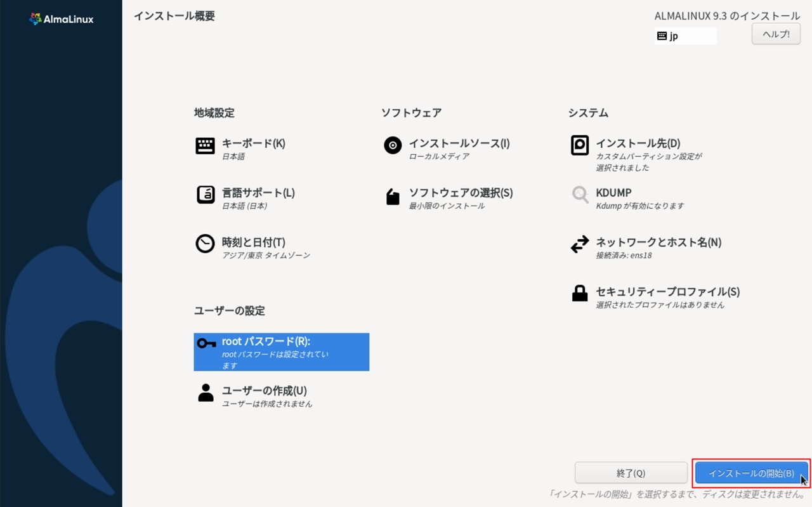Open the hard disk icon for インストール先
Viewport: 812px width, 507px height.
(579, 145)
